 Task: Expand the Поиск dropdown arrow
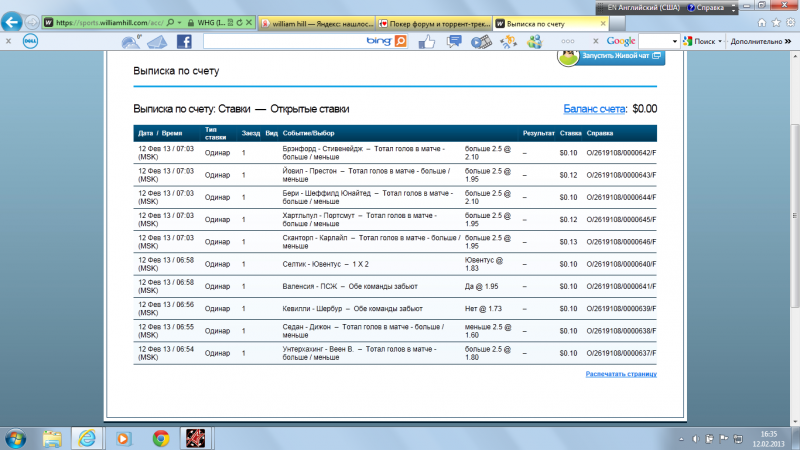click(720, 41)
